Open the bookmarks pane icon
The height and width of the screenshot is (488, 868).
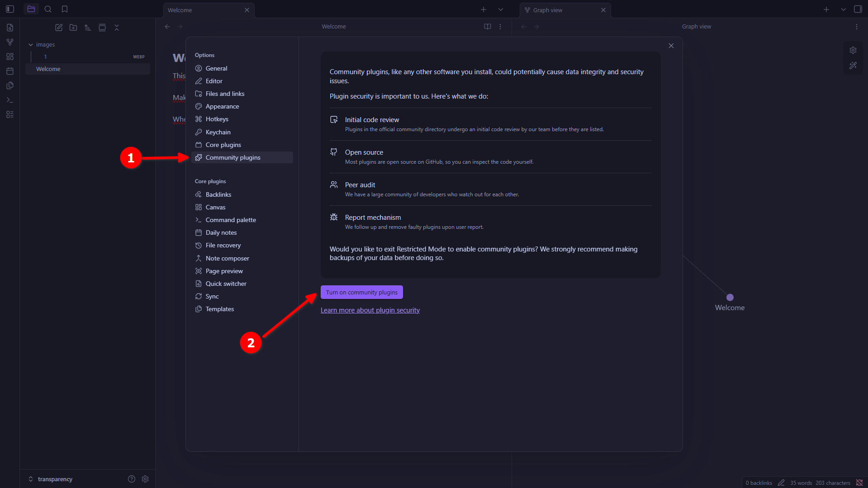click(65, 9)
